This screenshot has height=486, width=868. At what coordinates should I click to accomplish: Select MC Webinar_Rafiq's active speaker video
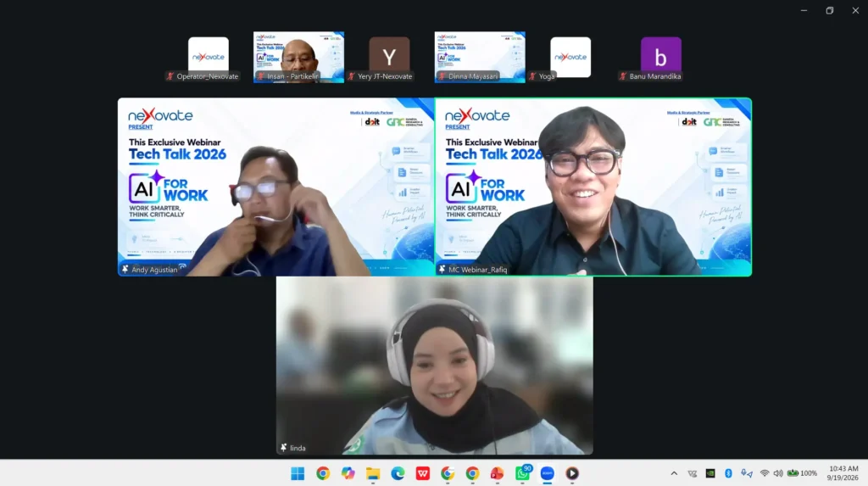(x=593, y=187)
